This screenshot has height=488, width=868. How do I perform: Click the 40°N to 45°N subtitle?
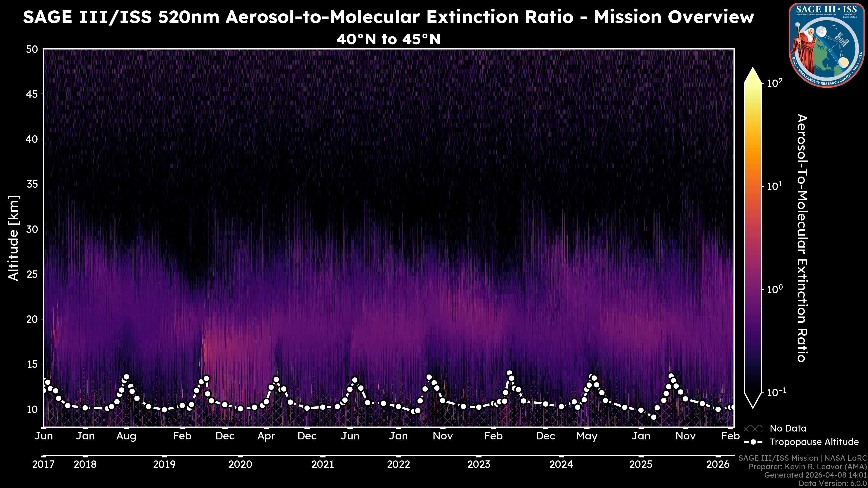click(x=389, y=39)
